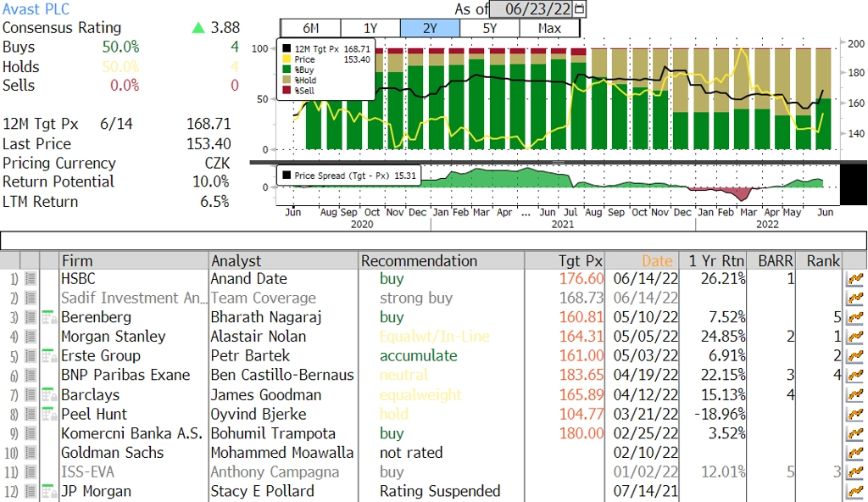Open the ISS-EVA row list icon
868x502 pixels.
point(31,472)
